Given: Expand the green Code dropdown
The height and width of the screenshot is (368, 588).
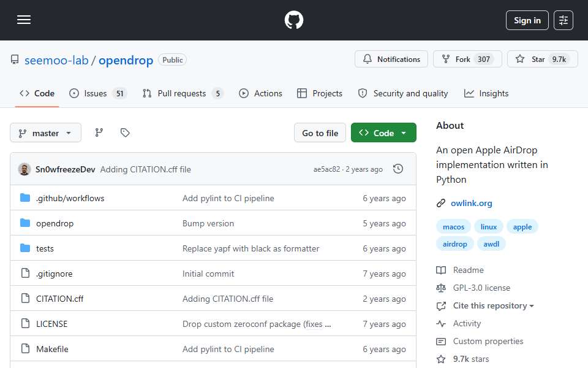Looking at the screenshot, I should pos(383,133).
